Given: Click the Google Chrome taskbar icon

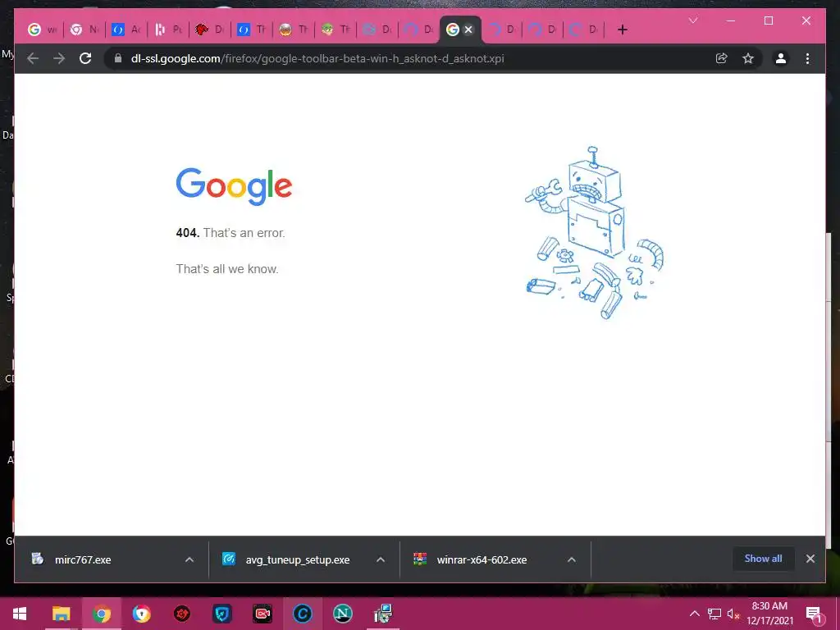Looking at the screenshot, I should (x=101, y=614).
